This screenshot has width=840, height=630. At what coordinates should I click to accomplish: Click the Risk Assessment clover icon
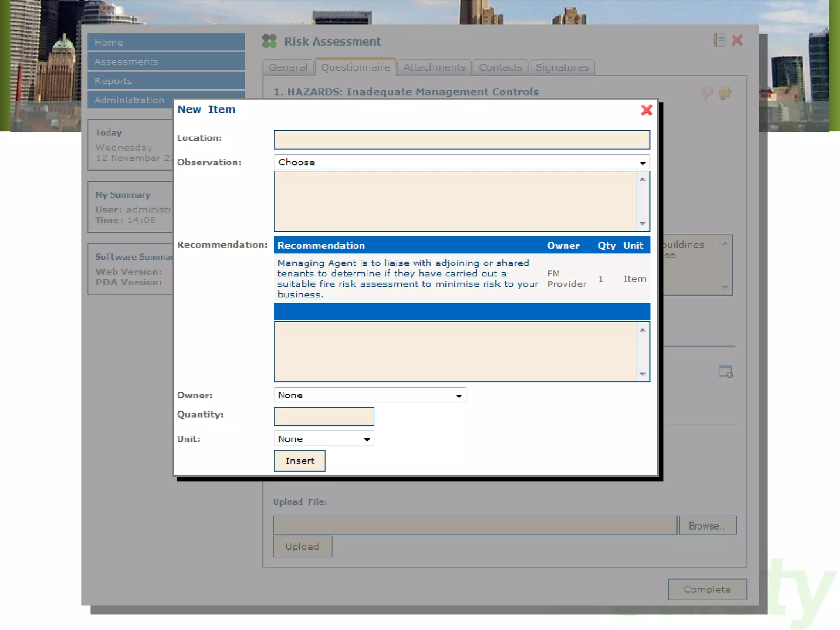coord(269,41)
